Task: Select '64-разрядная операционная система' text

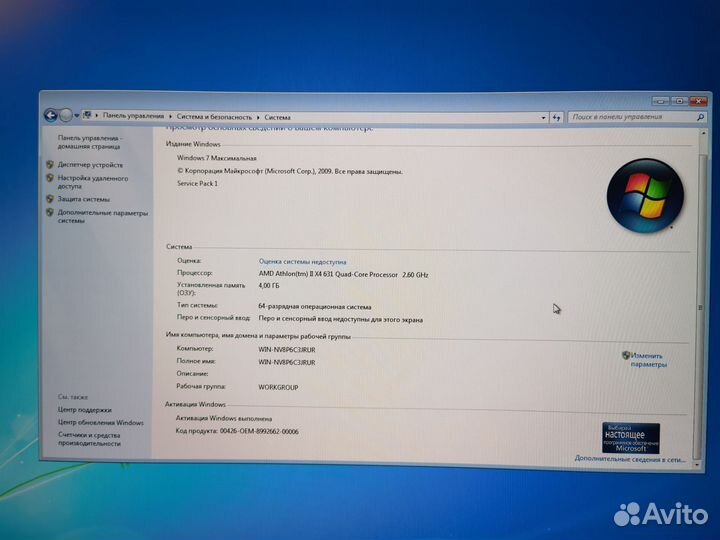Action: (315, 307)
